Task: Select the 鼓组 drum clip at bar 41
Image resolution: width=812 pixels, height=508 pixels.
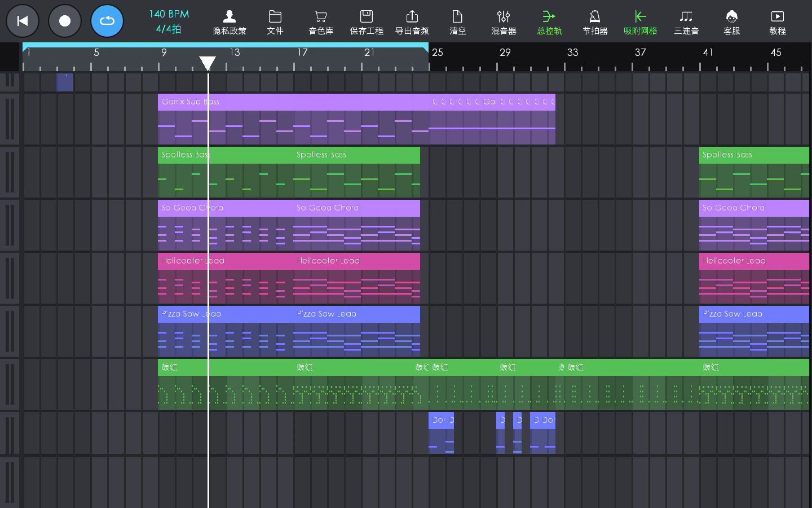Action: [x=754, y=384]
